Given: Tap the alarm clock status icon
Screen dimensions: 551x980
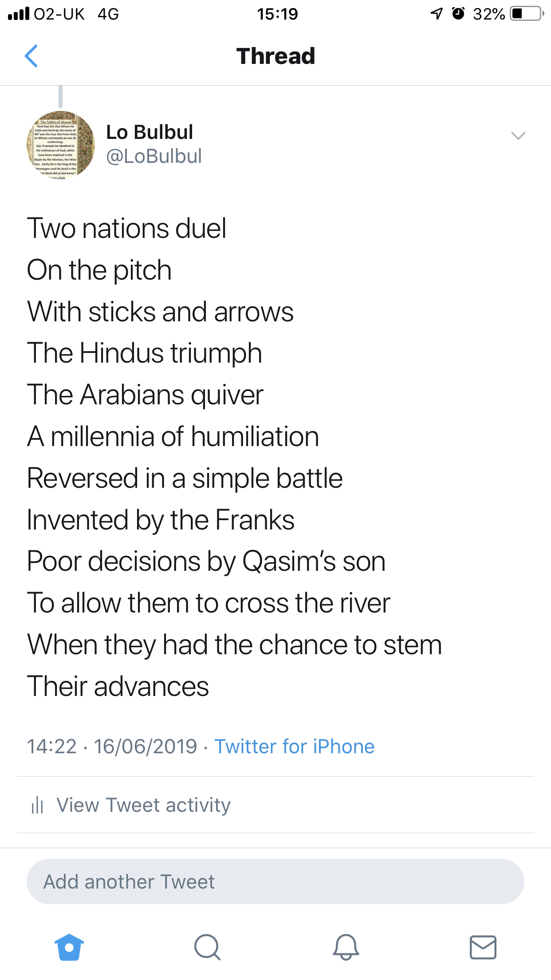Looking at the screenshot, I should (458, 14).
